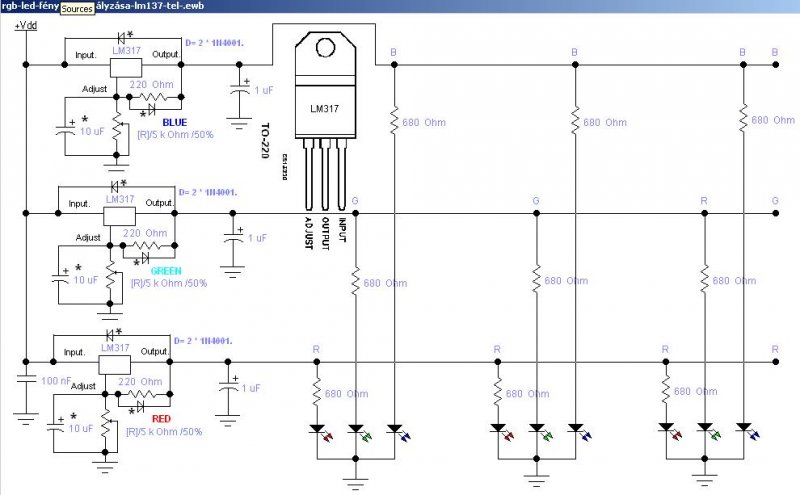800x495 pixels.
Task: Click the 1N4001 note beside RED regulator
Action: tap(203, 340)
